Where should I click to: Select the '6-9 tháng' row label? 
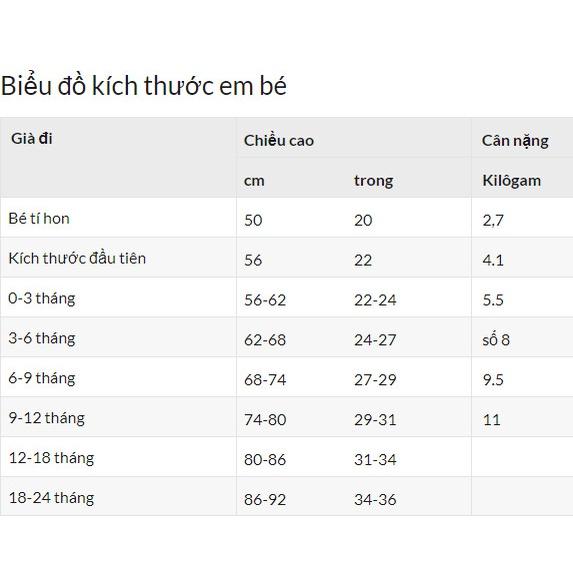[42, 379]
